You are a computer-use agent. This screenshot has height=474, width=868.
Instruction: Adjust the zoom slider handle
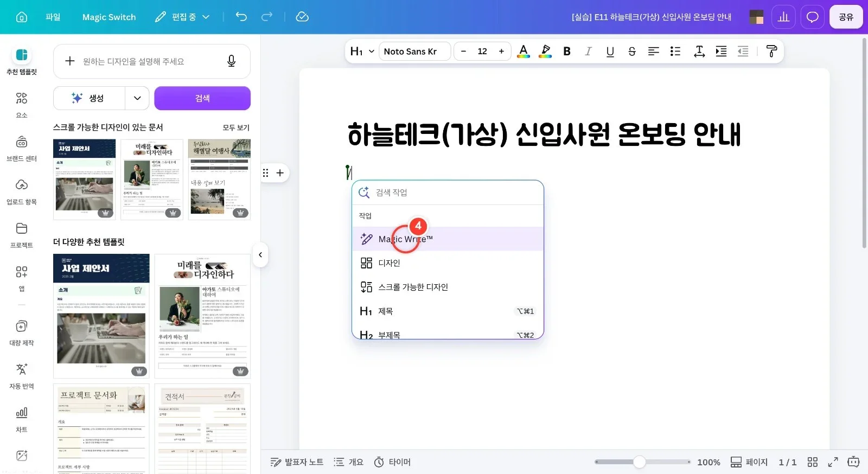point(640,462)
